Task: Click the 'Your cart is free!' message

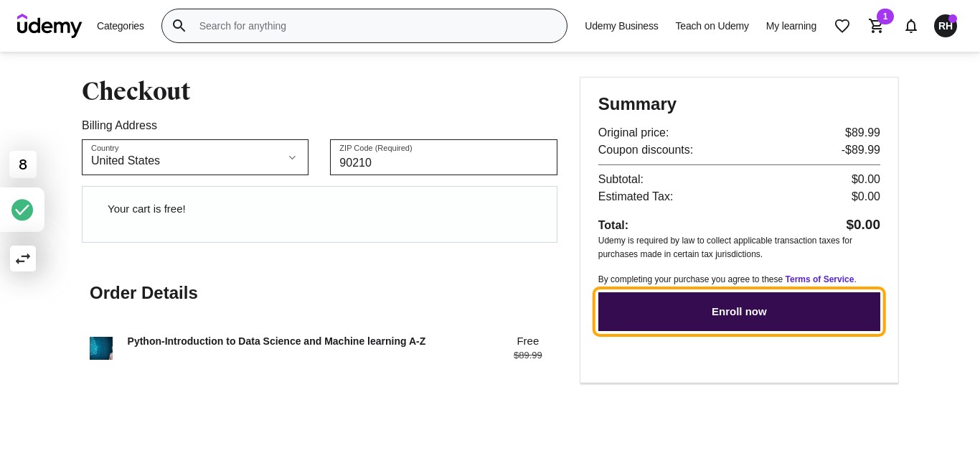Action: pos(146,209)
